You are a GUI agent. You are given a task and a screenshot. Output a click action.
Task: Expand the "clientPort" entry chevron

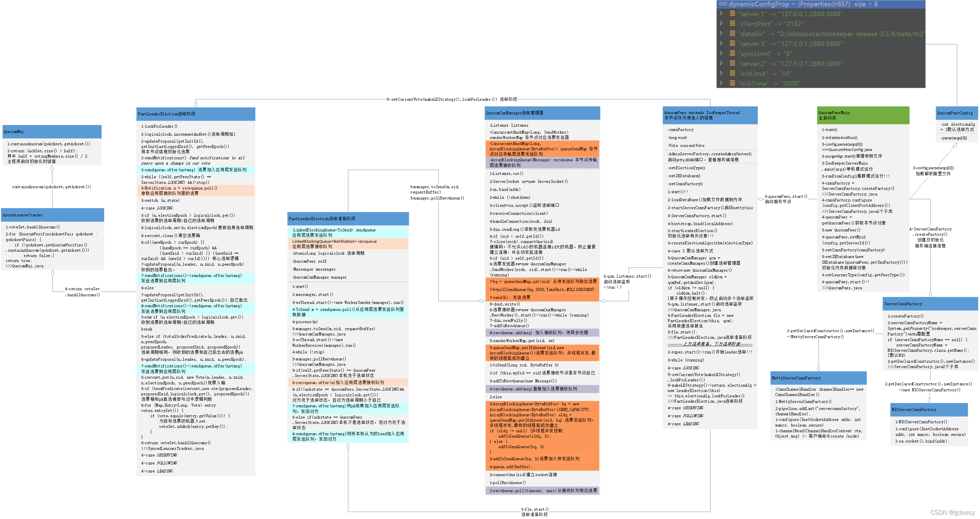click(x=721, y=24)
